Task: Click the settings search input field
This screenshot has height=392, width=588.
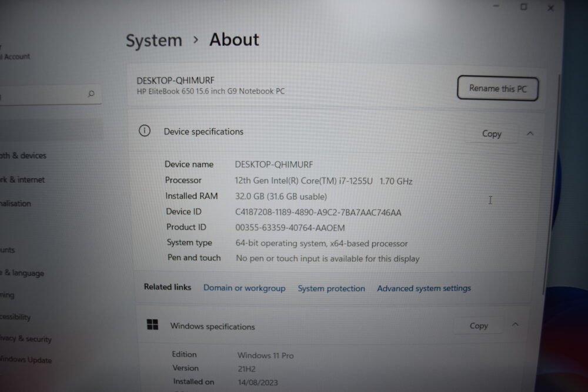Action: (x=51, y=95)
